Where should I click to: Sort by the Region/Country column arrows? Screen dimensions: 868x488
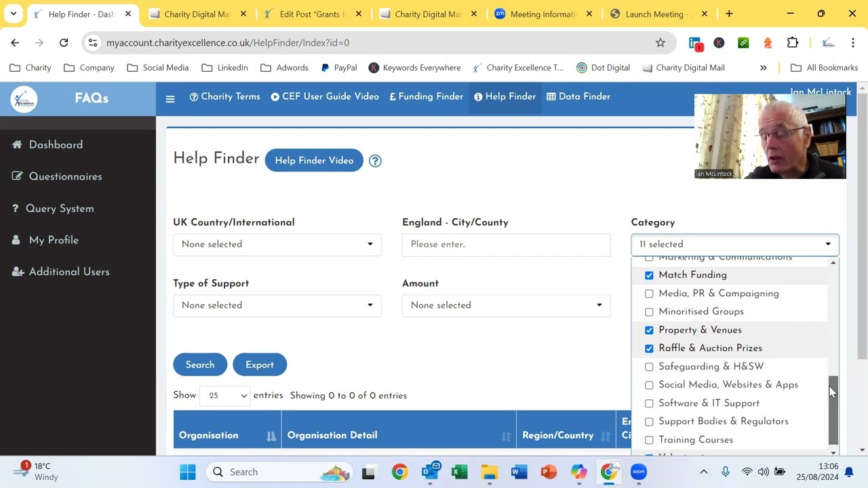coord(606,436)
